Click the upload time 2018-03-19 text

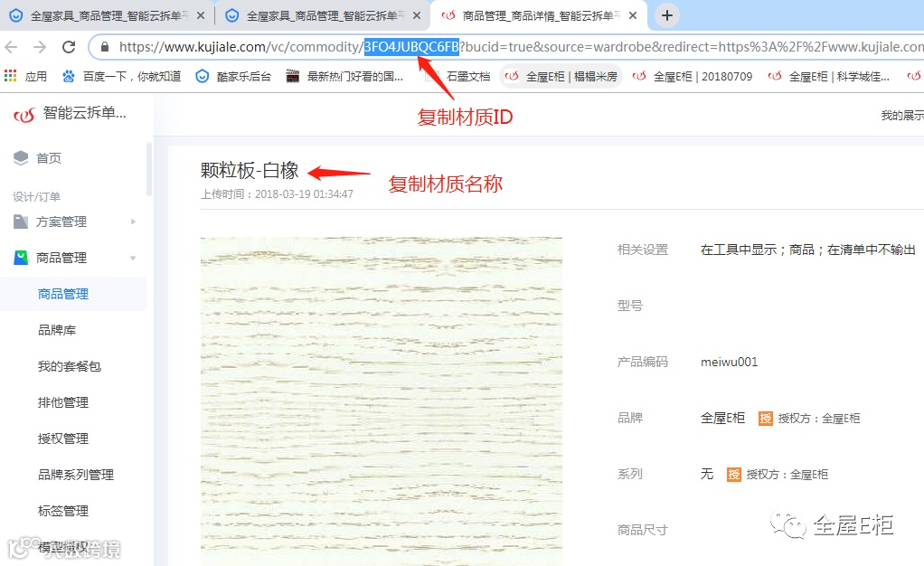277,194
